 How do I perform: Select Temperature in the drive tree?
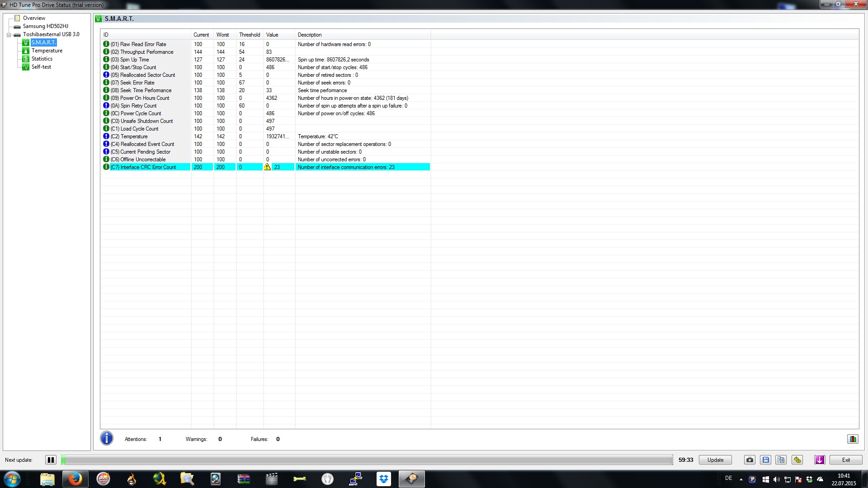(x=47, y=51)
